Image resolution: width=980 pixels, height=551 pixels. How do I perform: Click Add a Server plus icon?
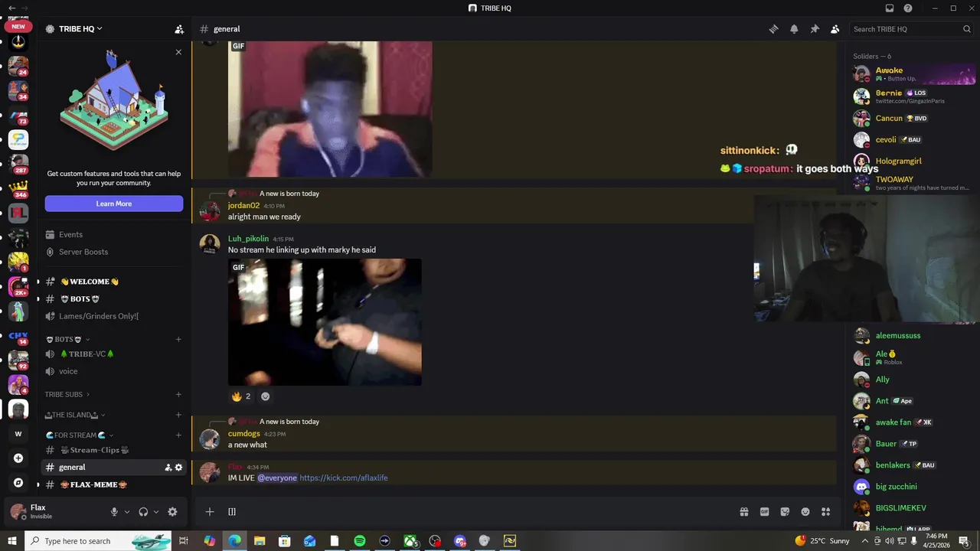point(18,458)
